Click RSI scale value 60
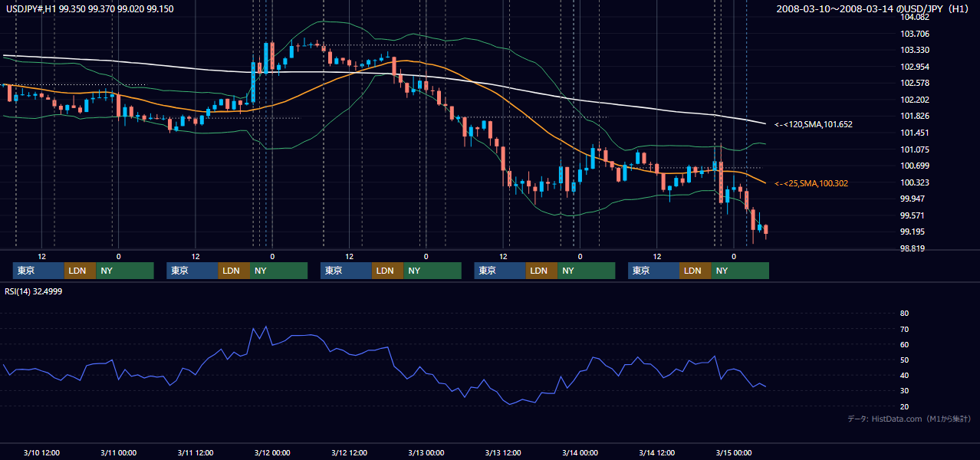 [x=904, y=344]
